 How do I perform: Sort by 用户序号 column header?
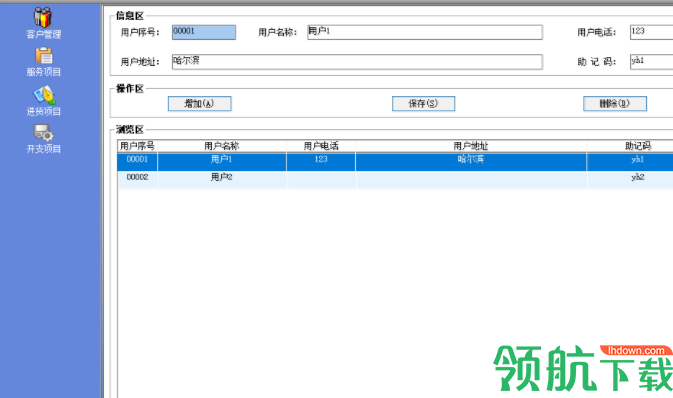pyautogui.click(x=137, y=146)
